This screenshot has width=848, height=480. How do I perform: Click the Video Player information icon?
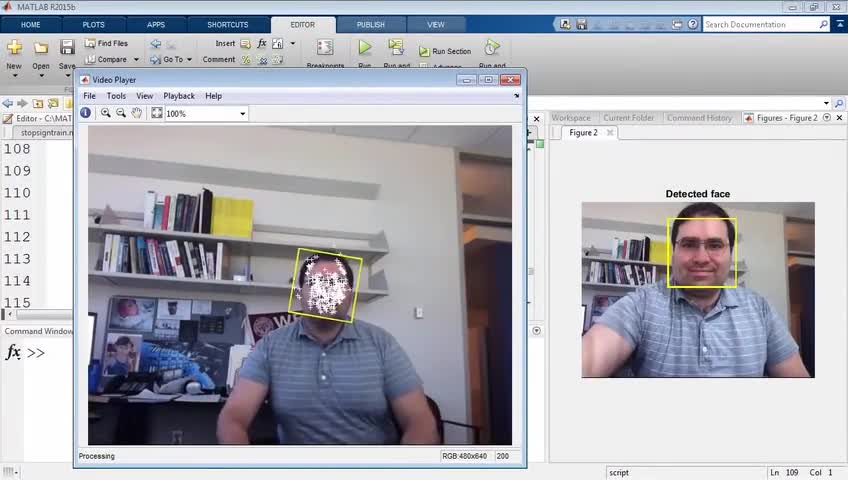85,113
